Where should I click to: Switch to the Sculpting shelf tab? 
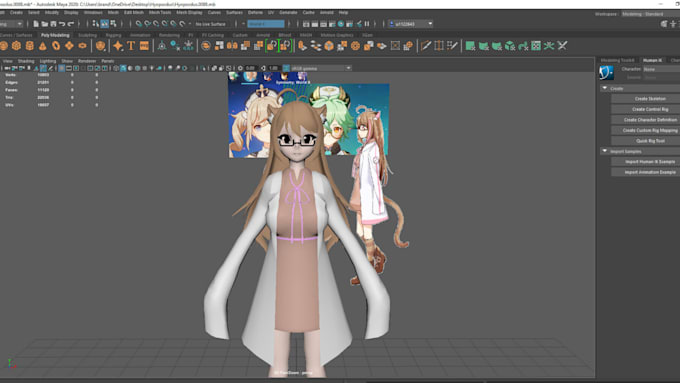click(x=88, y=35)
